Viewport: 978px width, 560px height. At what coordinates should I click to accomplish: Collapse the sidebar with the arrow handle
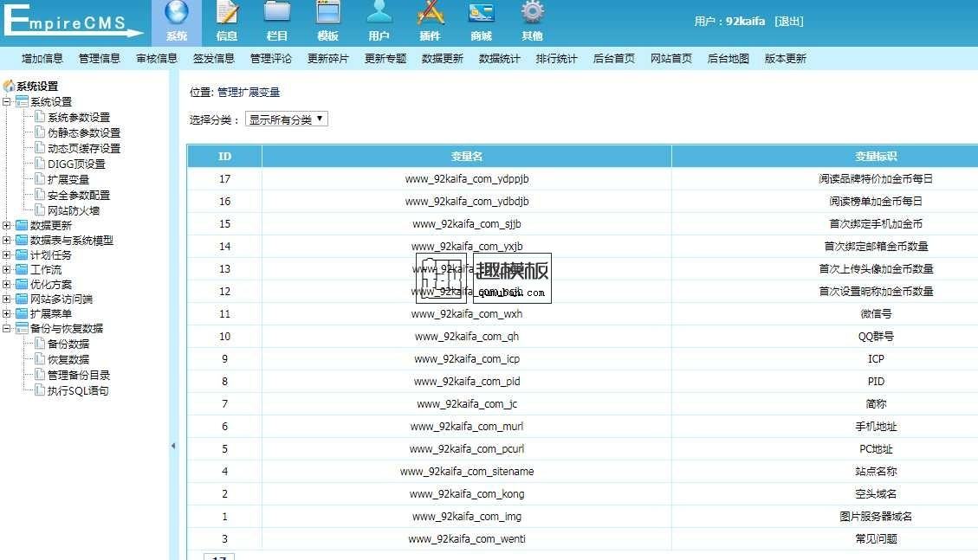pos(172,446)
